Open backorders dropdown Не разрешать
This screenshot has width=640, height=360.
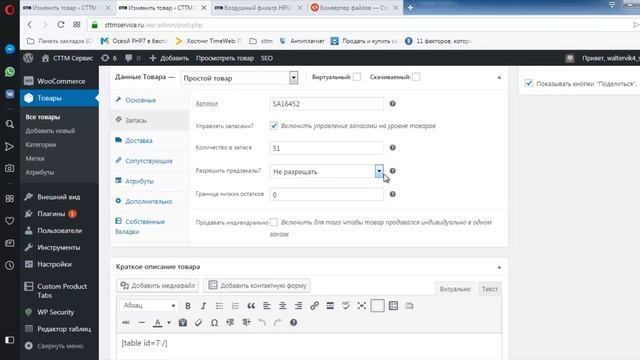327,171
